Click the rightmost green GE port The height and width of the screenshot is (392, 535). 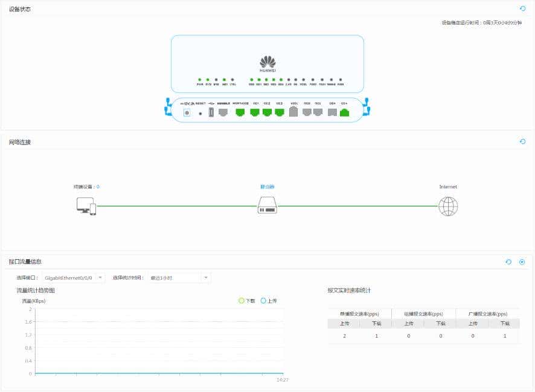pos(344,112)
